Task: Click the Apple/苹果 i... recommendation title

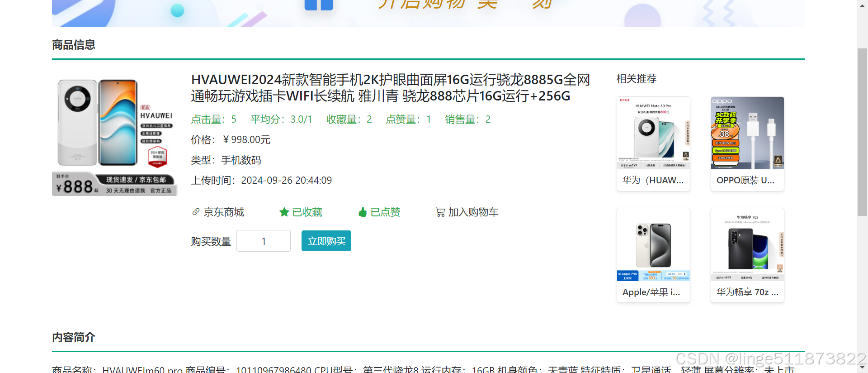Action: click(x=651, y=292)
